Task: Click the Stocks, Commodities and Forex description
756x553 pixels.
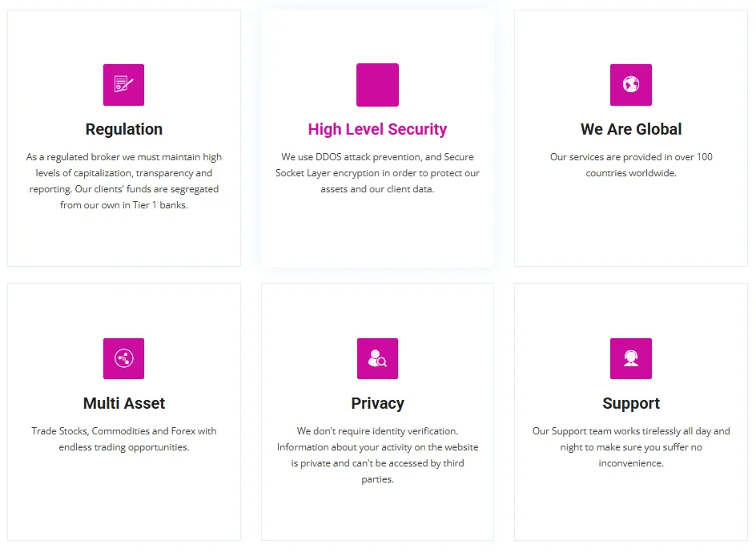Action: [x=124, y=439]
